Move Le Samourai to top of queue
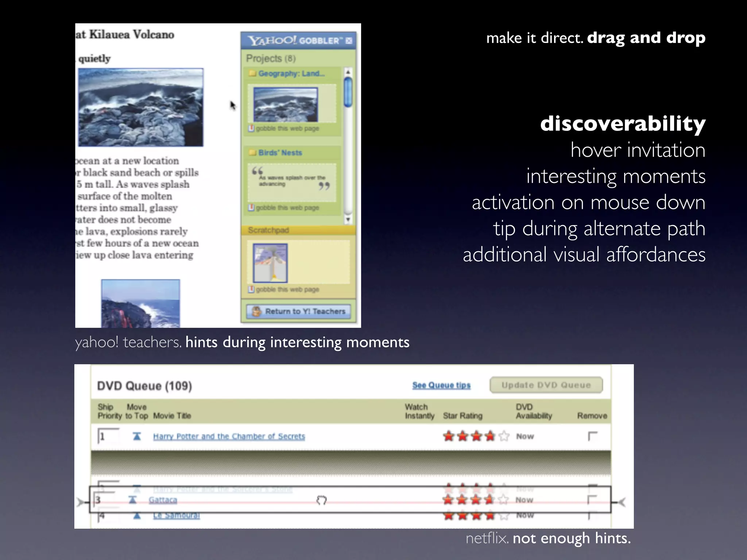The image size is (747, 560). tap(137, 516)
